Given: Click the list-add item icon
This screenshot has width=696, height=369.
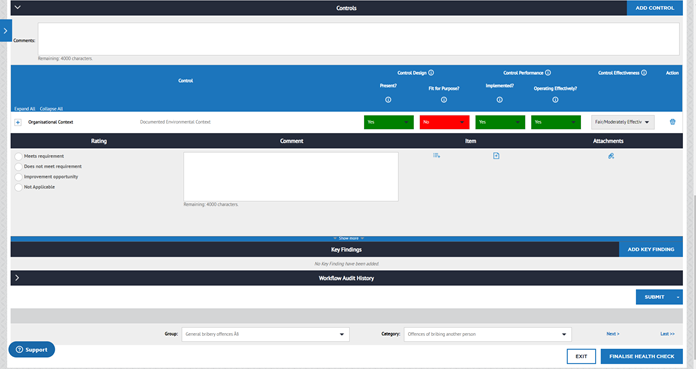Looking at the screenshot, I should [x=436, y=155].
